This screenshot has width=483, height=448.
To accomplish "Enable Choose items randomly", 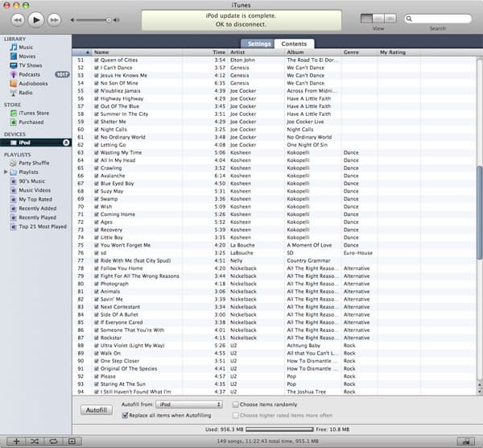I will (236, 404).
